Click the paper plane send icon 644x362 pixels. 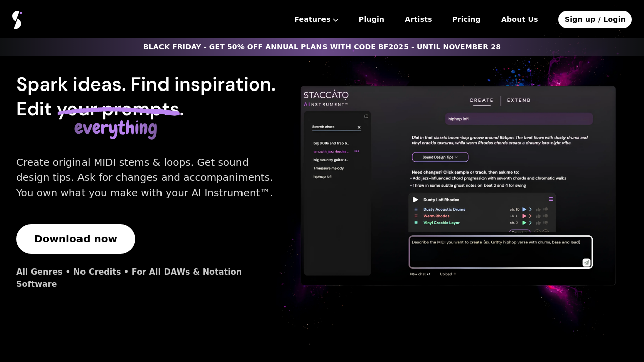(586, 262)
